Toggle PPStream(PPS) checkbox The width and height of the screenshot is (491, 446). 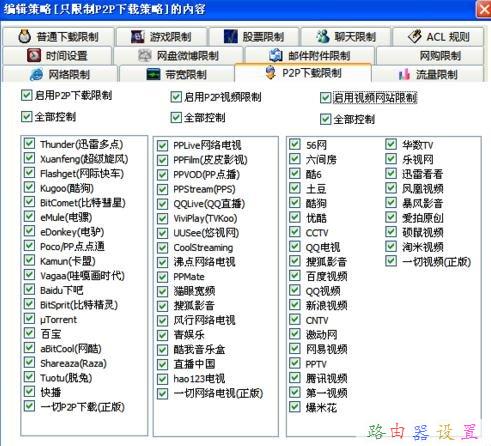pyautogui.click(x=162, y=189)
